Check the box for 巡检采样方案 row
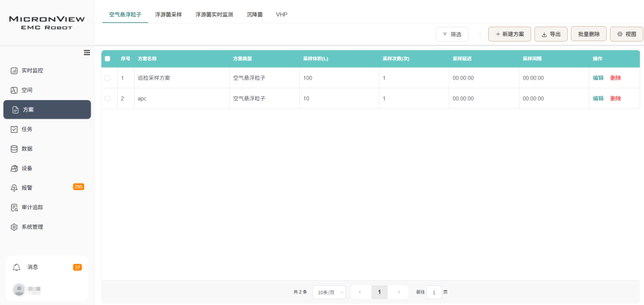Image resolution: width=644 pixels, height=305 pixels. pyautogui.click(x=107, y=78)
